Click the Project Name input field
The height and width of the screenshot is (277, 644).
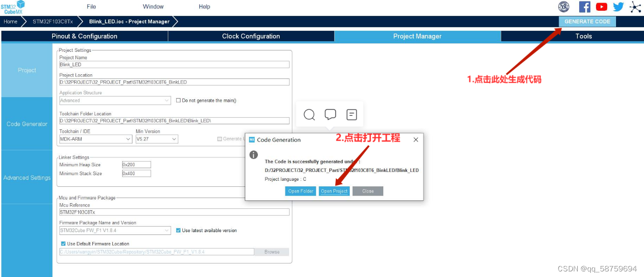click(174, 64)
